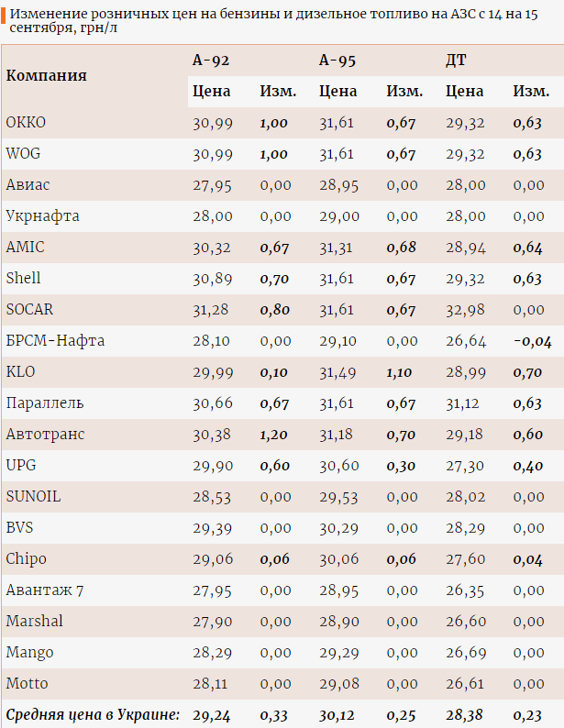Click Chipo A-95 price 30,06
564x728 pixels.
(x=337, y=559)
